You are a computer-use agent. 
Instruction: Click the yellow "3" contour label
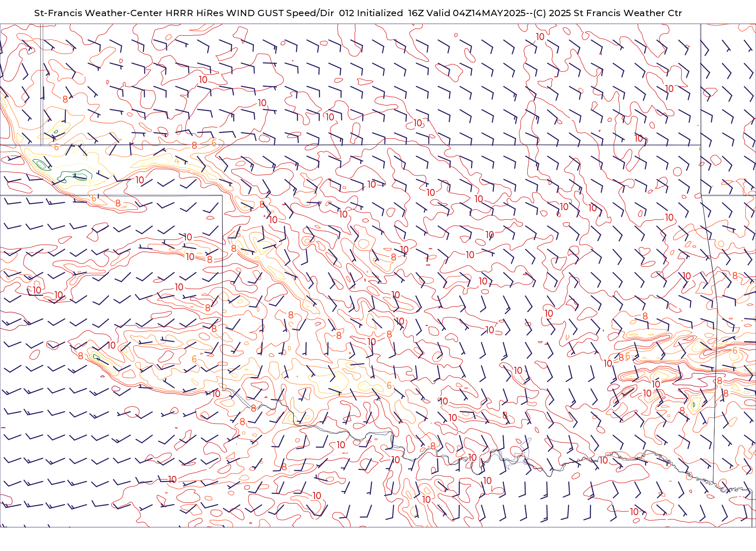tap(89, 183)
